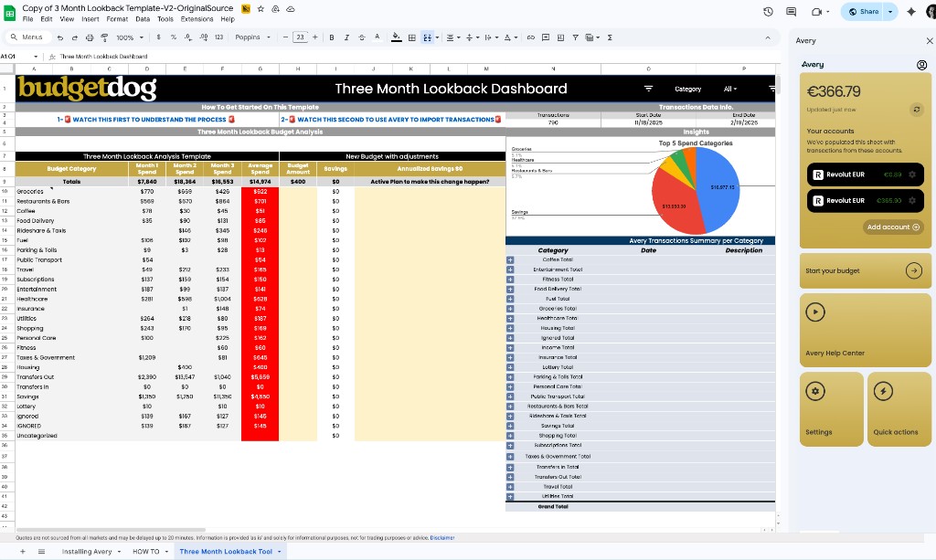Click the Gemini sparkle icon
The width and height of the screenshot is (936, 560).
point(911,12)
